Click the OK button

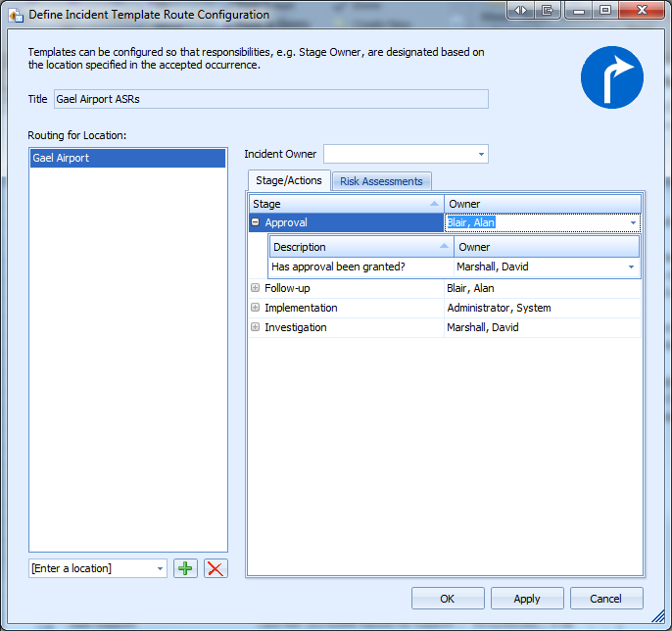(448, 599)
